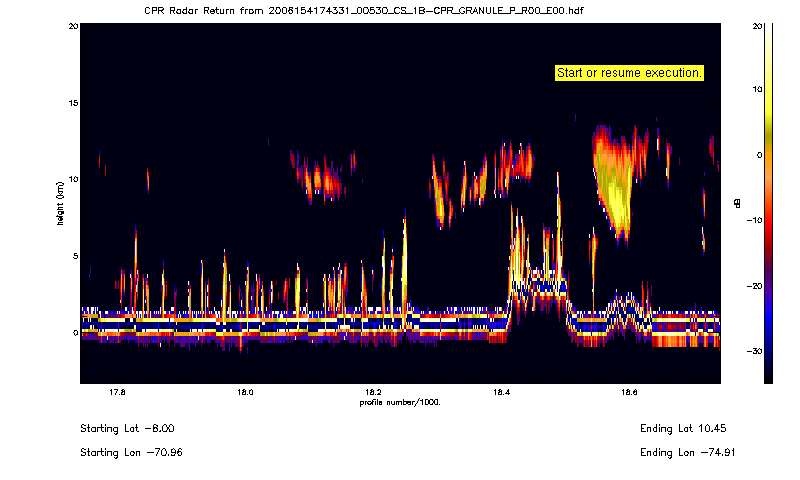Click the 17.8 x-axis tick label

tap(117, 392)
